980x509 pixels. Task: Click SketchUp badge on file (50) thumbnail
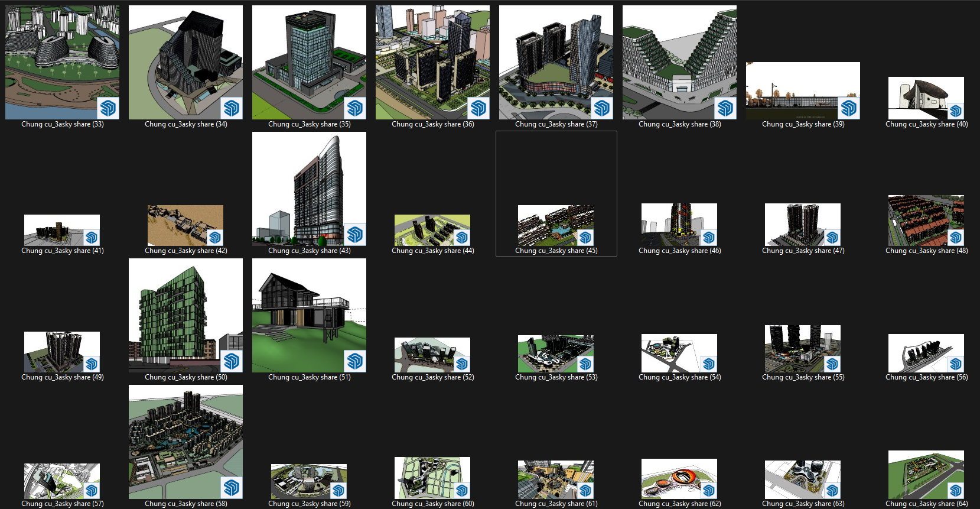(232, 361)
